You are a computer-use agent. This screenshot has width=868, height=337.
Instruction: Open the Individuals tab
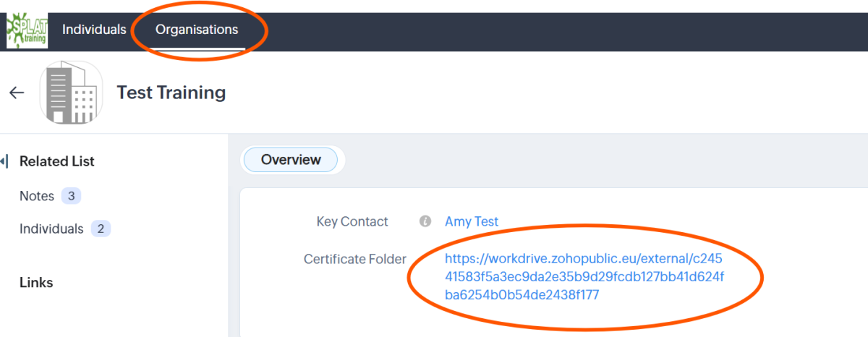coord(94,30)
